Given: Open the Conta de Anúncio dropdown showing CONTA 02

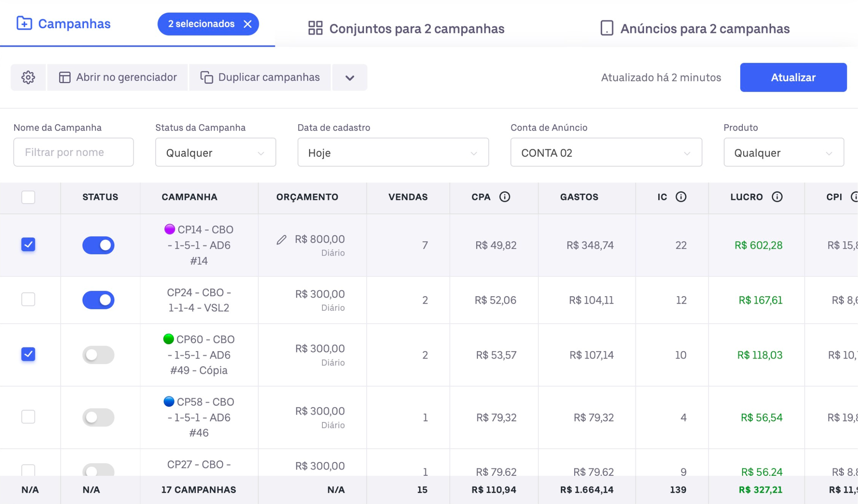Looking at the screenshot, I should 606,153.
